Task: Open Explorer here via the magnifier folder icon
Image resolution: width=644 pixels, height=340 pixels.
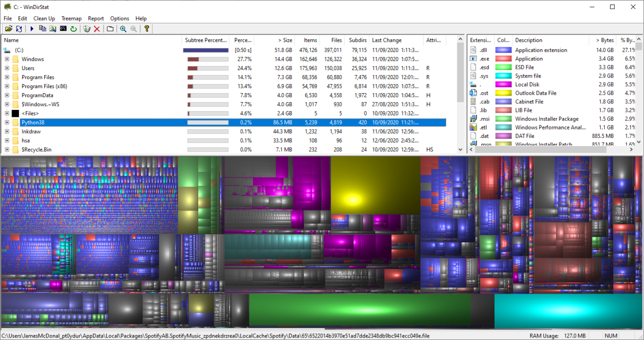Action: (x=53, y=29)
